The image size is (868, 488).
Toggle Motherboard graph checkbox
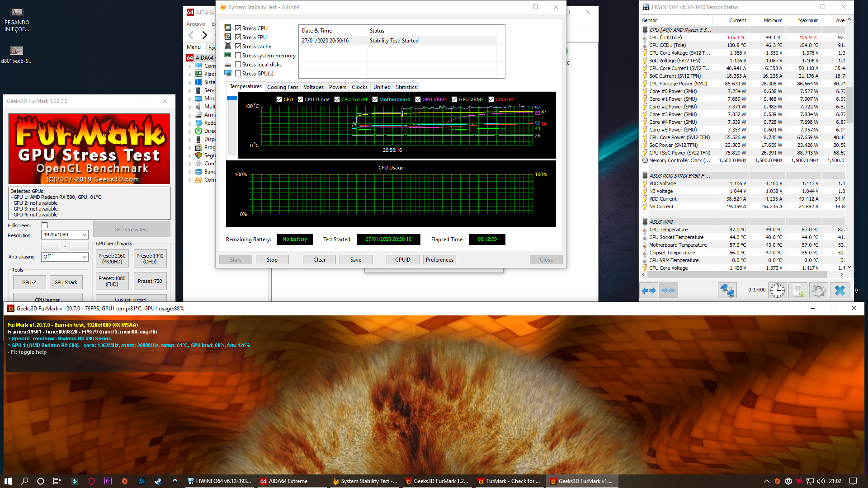[x=375, y=99]
